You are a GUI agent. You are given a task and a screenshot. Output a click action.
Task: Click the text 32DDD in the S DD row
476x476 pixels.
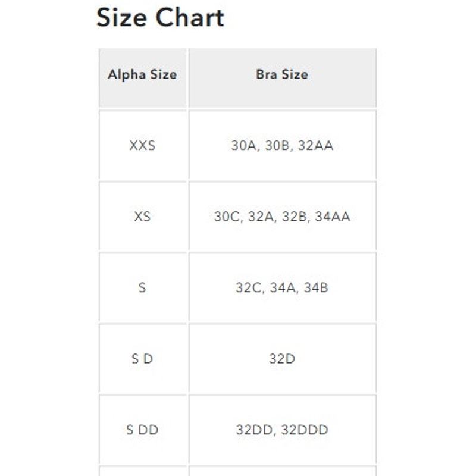tap(305, 430)
